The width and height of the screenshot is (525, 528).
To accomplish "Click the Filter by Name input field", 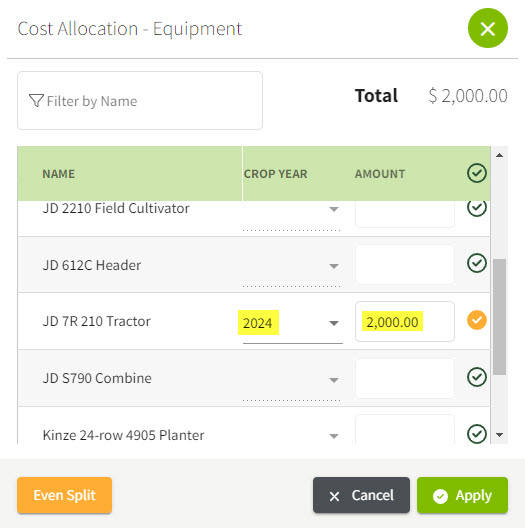I will (140, 100).
